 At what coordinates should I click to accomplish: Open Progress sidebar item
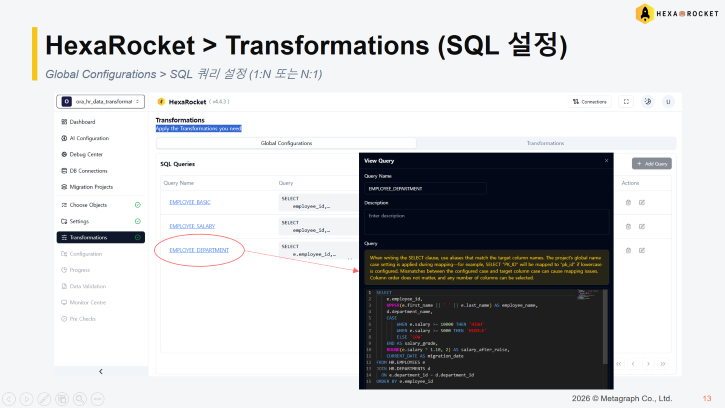click(80, 270)
